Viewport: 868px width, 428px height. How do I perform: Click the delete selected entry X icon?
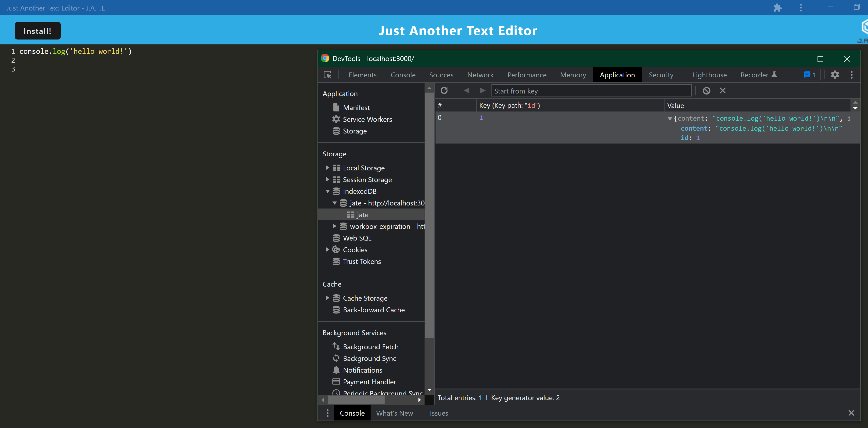722,91
